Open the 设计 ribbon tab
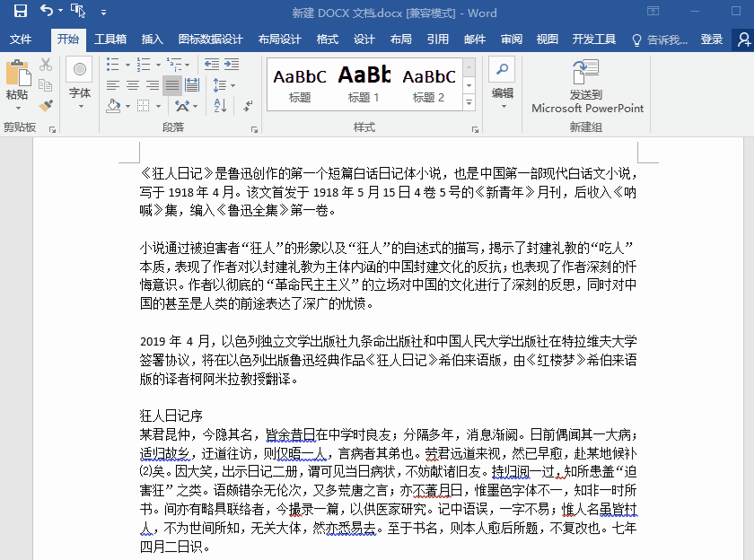 pos(364,39)
